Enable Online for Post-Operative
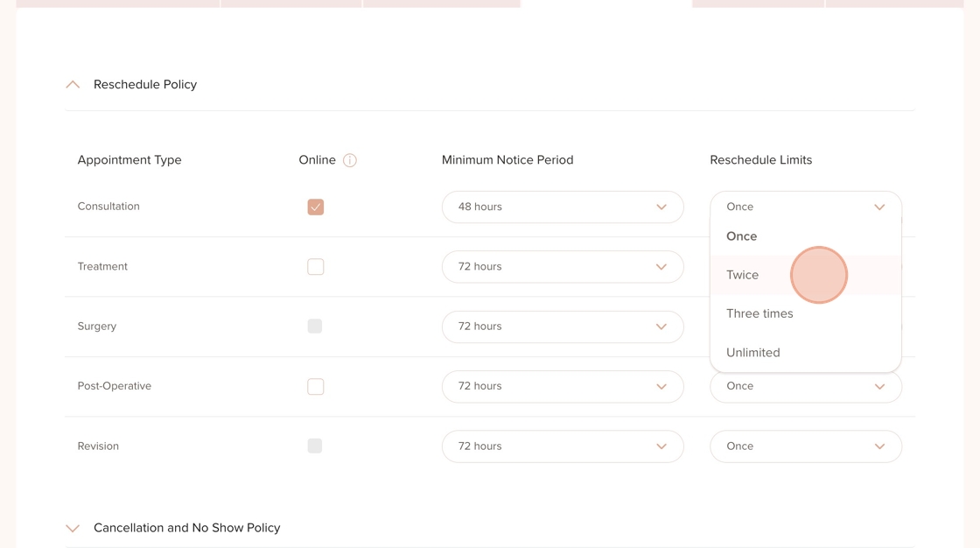 pos(316,386)
